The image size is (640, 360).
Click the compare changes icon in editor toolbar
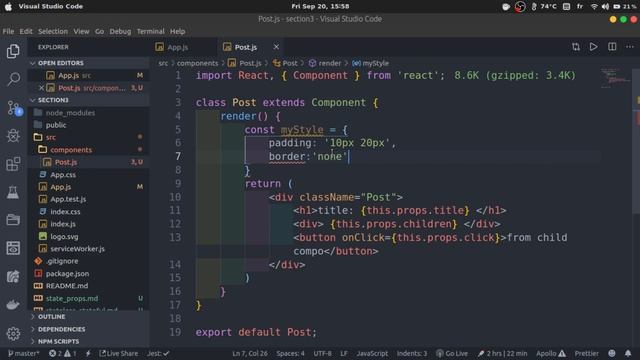[576, 47]
